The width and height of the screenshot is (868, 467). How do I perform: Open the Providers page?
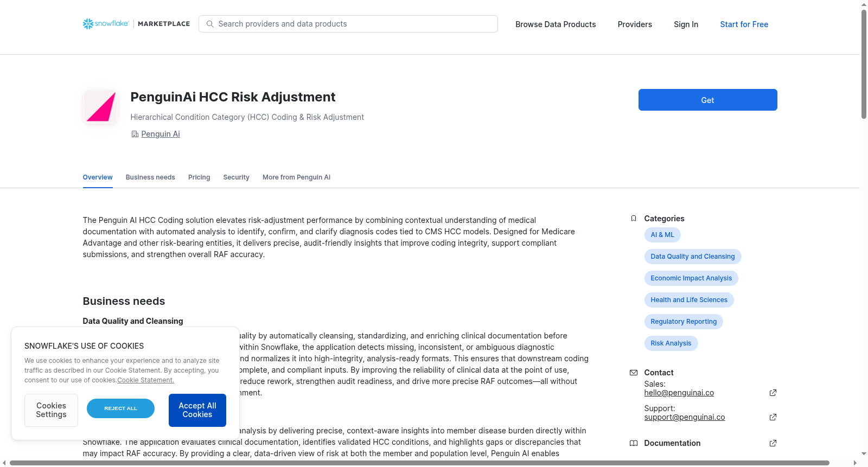pos(635,24)
